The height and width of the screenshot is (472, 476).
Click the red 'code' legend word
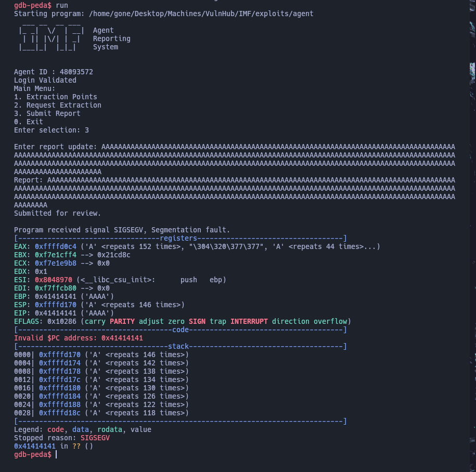tap(56, 429)
